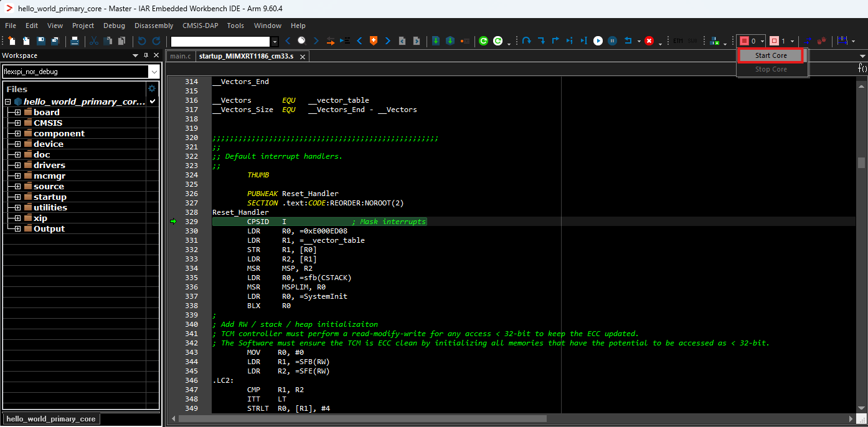868x427 pixels.
Task: Toggle breakpoint with the orange-dot icon
Action: click(465, 41)
